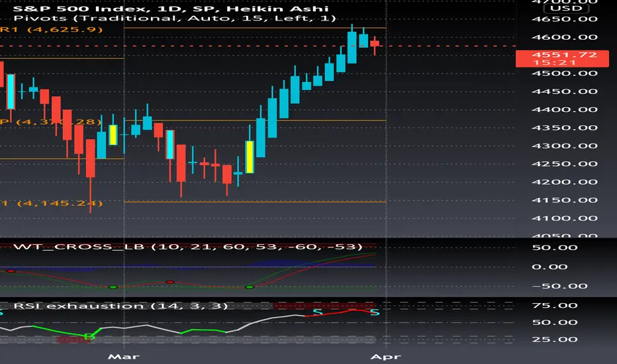
Task: Click the green B buy marker on RSI
Action: 89,336
